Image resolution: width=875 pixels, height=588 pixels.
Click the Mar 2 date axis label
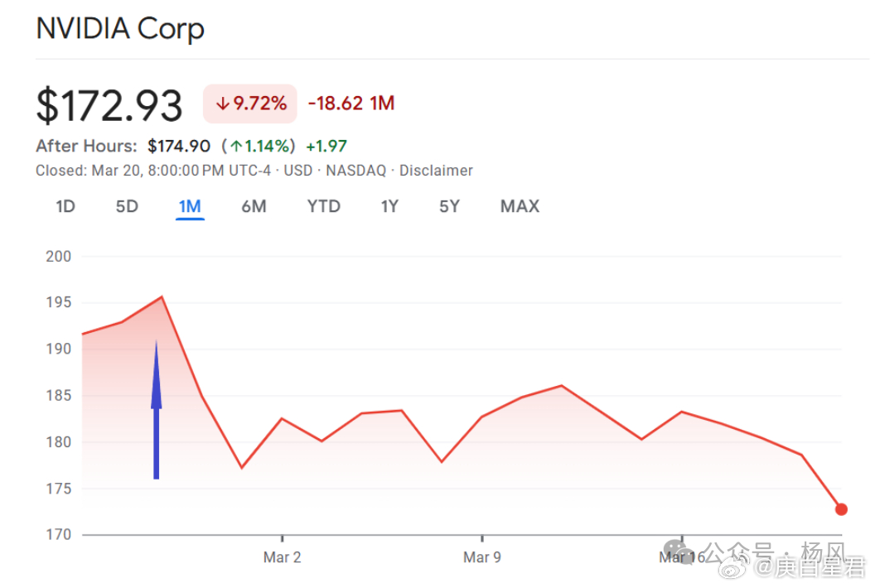point(282,557)
